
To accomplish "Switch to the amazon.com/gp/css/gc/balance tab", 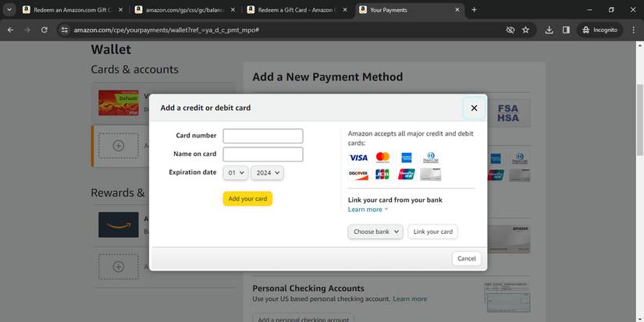I will click(180, 10).
